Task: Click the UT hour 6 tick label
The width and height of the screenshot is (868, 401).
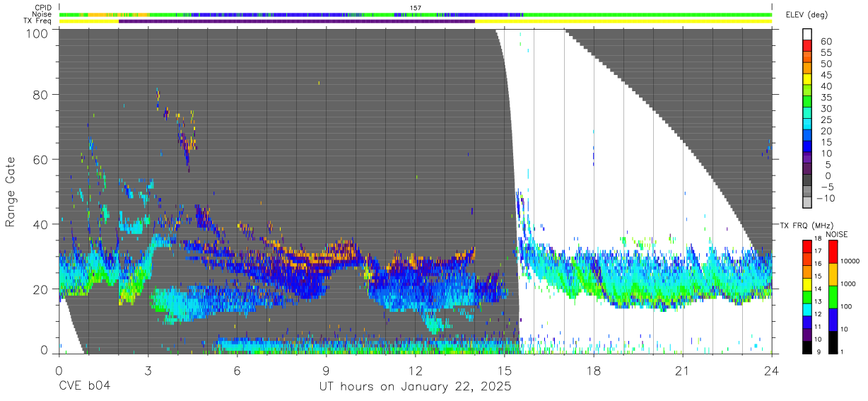Action: coord(237,371)
